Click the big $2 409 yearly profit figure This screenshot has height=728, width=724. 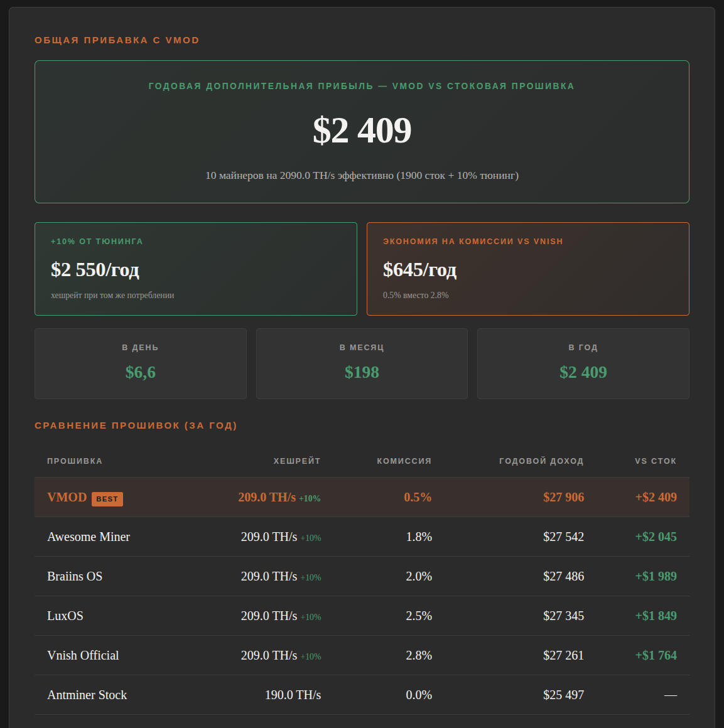362,131
